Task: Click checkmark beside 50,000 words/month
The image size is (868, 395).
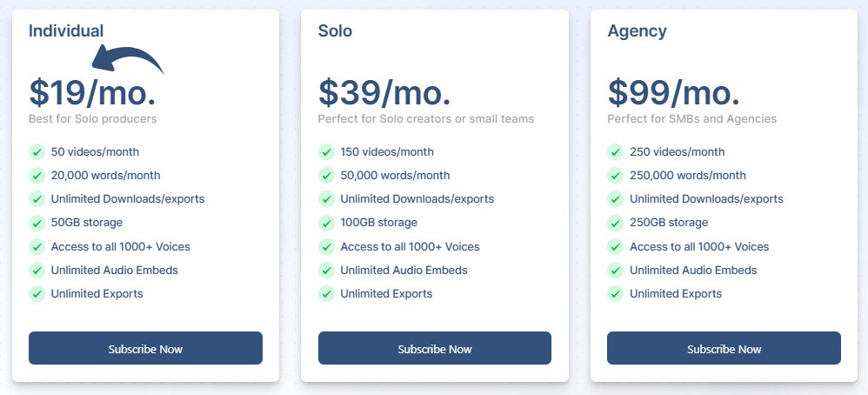Action: [326, 175]
